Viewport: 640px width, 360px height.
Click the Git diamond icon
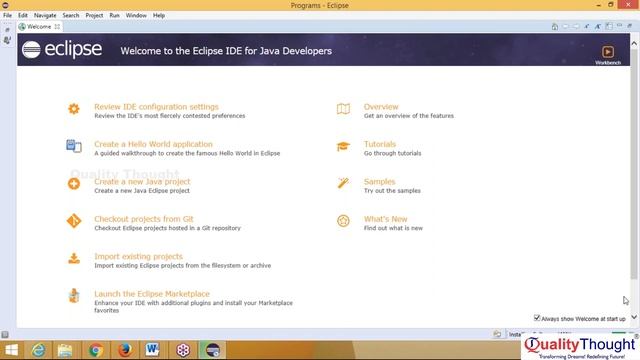pos(74,221)
